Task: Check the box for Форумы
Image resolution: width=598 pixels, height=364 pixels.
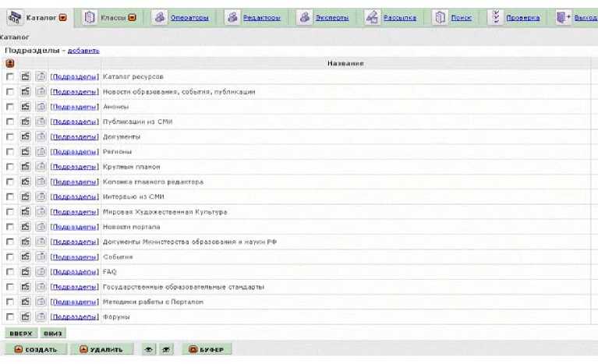Action: [10, 316]
